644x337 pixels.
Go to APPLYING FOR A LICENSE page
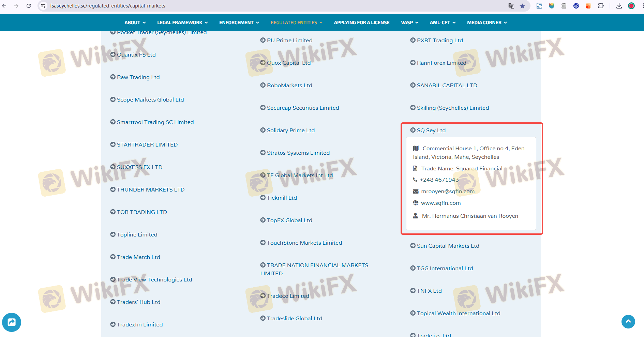coord(361,22)
